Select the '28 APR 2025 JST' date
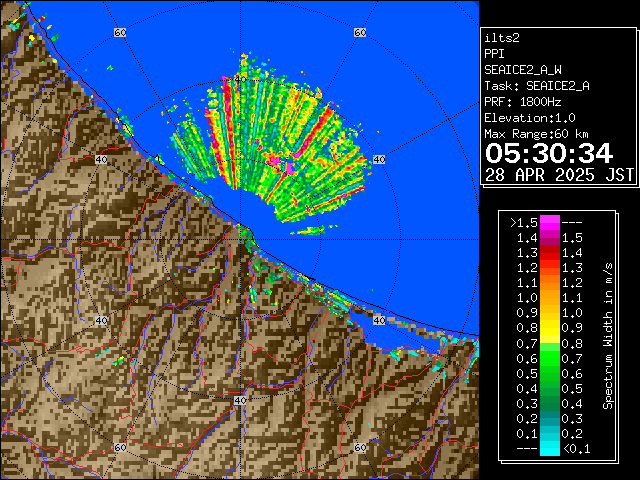This screenshot has height=480, width=640. click(x=559, y=175)
